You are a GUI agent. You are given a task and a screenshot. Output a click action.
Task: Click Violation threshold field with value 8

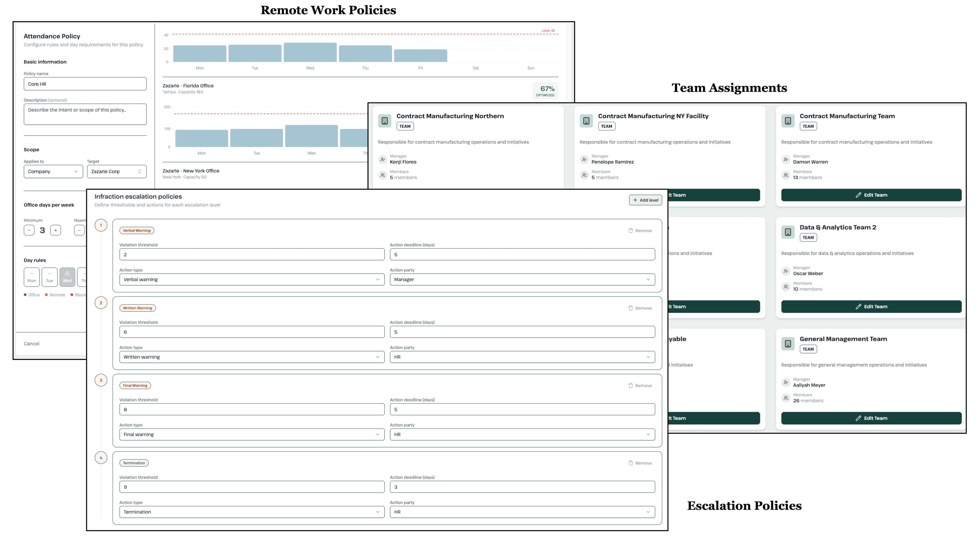click(252, 409)
